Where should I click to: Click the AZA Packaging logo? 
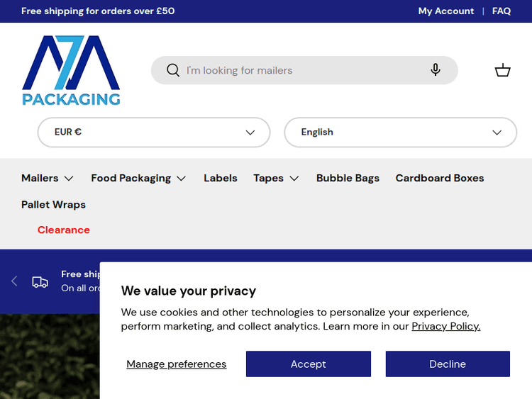pos(71,70)
